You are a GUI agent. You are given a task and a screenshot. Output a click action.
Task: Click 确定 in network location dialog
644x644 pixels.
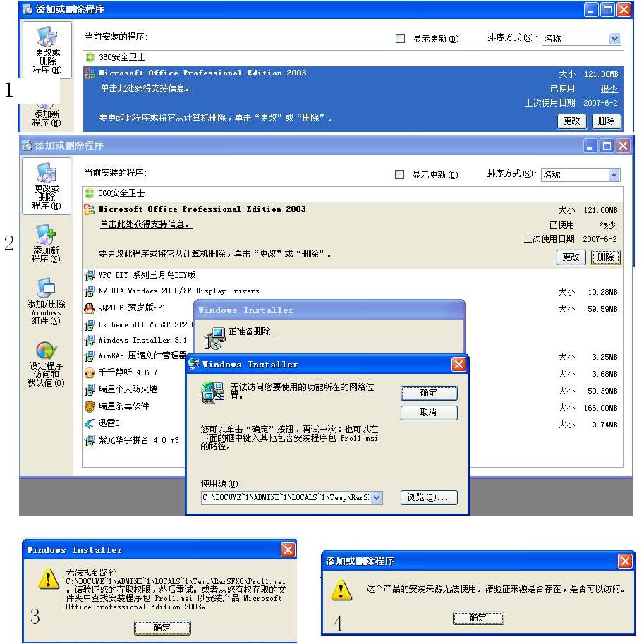[x=429, y=393]
